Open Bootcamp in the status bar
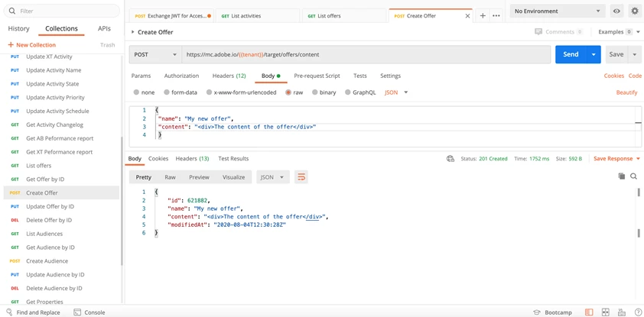 coord(552,312)
